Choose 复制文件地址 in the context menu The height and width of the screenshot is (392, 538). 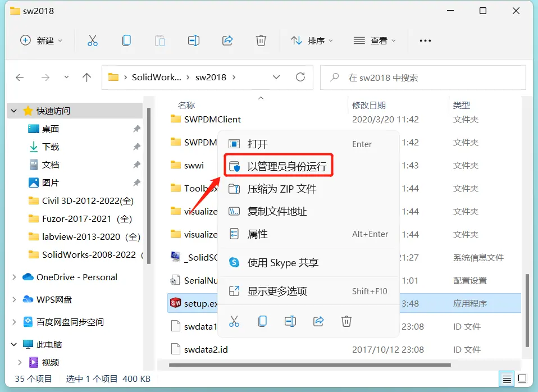click(309, 212)
